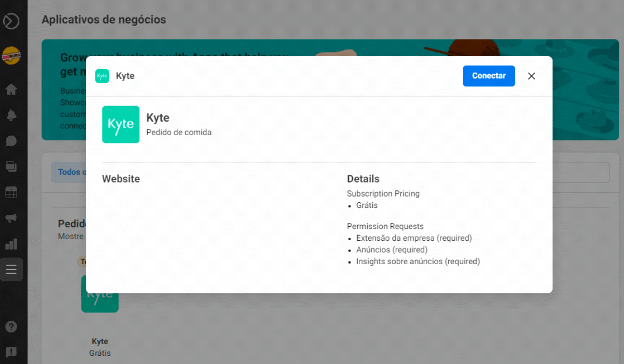Open all tools hamburger menu icon

[11, 269]
